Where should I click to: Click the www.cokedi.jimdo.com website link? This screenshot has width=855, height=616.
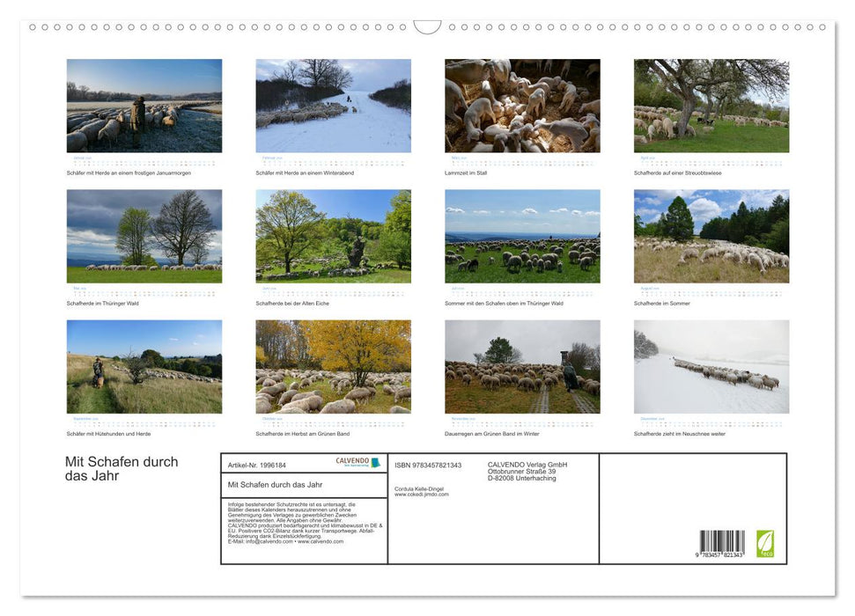click(422, 495)
